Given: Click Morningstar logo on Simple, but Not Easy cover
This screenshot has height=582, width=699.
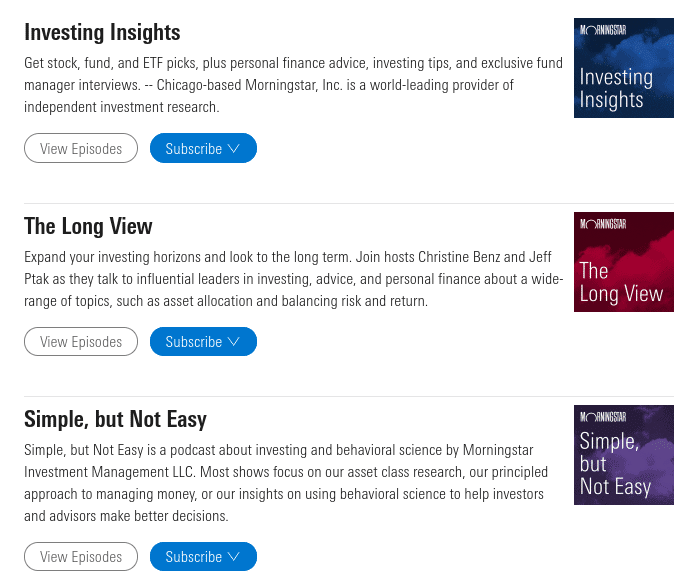Looking at the screenshot, I should click(x=603, y=417).
